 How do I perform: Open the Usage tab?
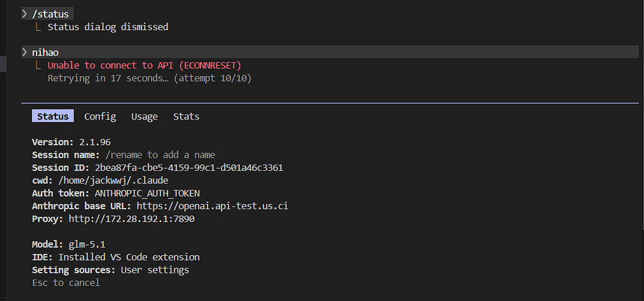(145, 116)
